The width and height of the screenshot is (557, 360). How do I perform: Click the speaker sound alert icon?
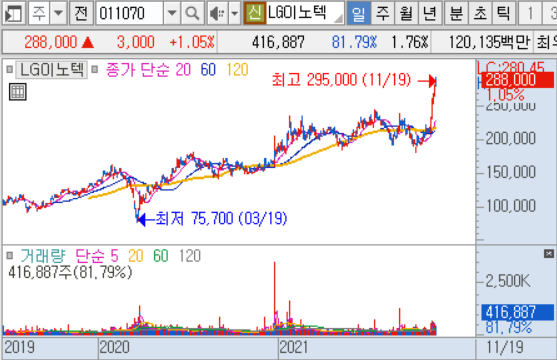pyautogui.click(x=217, y=14)
